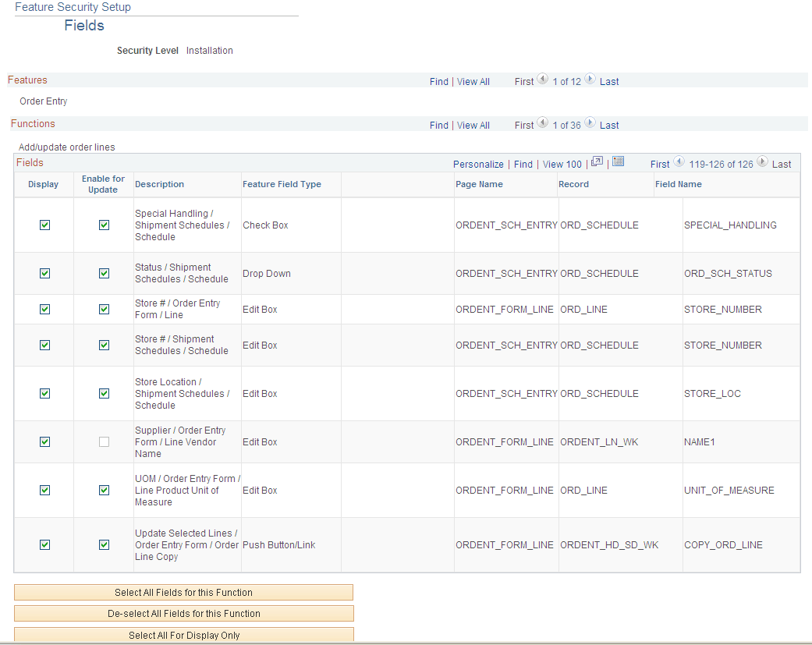812x645 pixels.
Task: Select UNIT_OF_MEASURE field name cell
Action: pyautogui.click(x=729, y=491)
